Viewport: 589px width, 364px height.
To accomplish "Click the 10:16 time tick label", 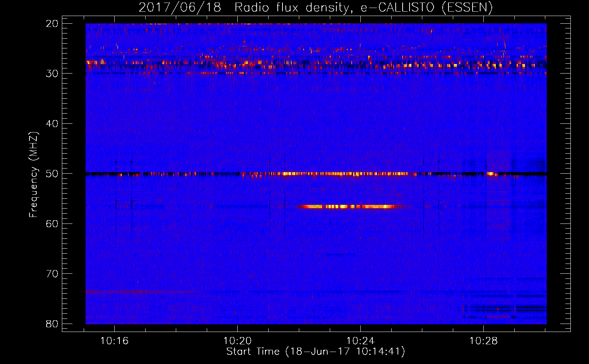I will [115, 341].
